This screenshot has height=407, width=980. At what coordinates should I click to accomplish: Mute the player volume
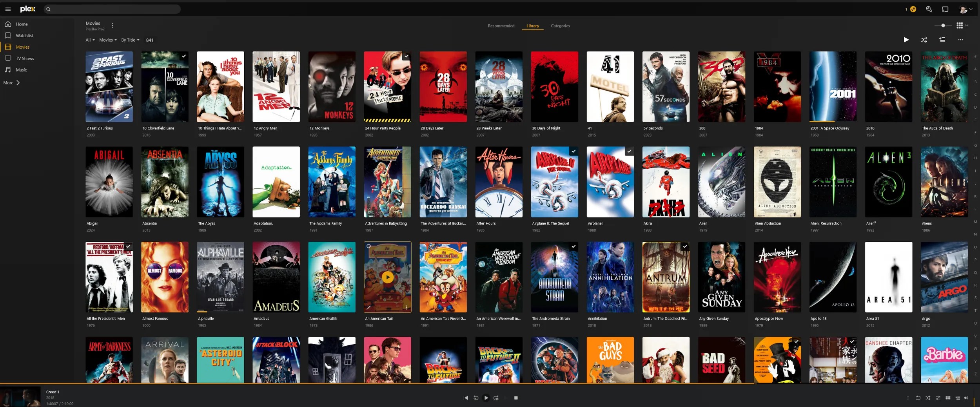pyautogui.click(x=966, y=398)
